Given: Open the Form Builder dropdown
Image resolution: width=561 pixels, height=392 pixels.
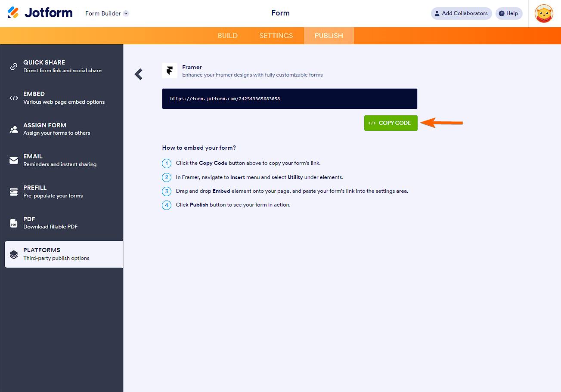Looking at the screenshot, I should [x=107, y=13].
